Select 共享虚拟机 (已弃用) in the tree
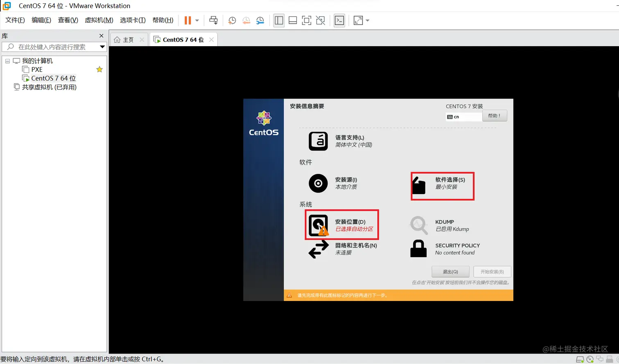The height and width of the screenshot is (364, 619). point(49,87)
